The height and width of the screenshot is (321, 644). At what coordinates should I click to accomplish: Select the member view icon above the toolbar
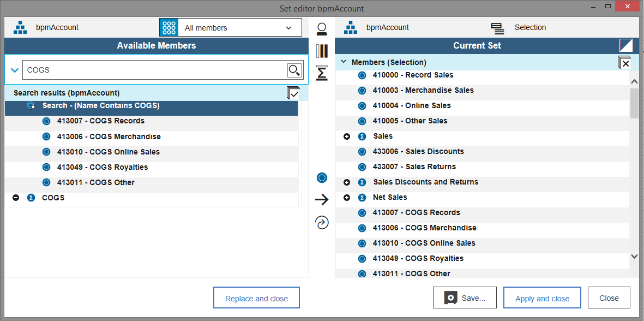[x=322, y=29]
